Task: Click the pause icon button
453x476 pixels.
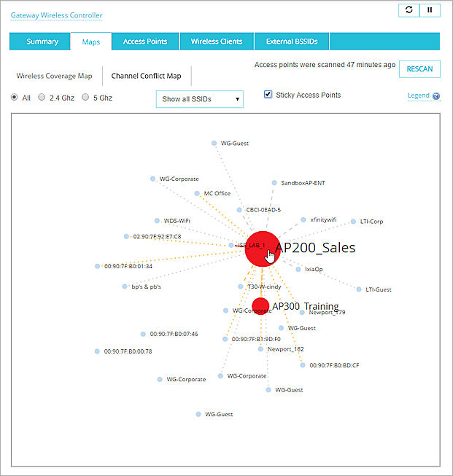Action: tap(429, 10)
